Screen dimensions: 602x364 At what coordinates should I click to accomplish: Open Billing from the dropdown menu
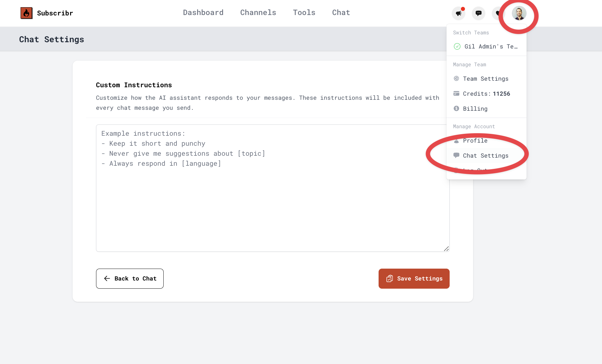click(x=486, y=109)
